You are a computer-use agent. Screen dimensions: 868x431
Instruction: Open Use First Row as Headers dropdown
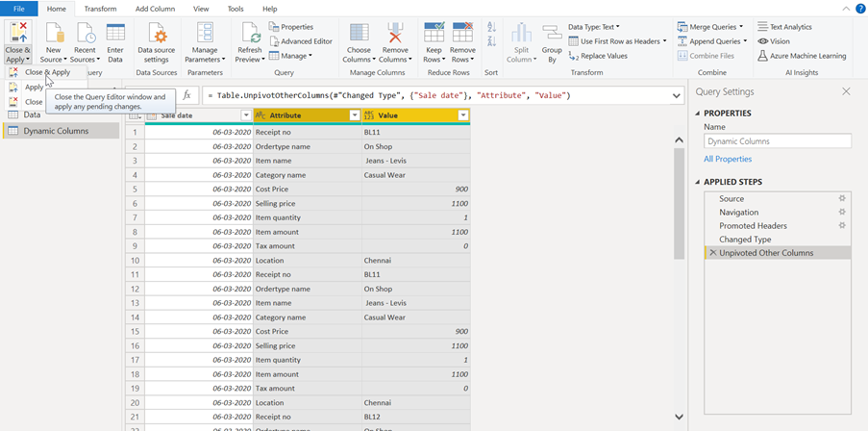[618, 41]
